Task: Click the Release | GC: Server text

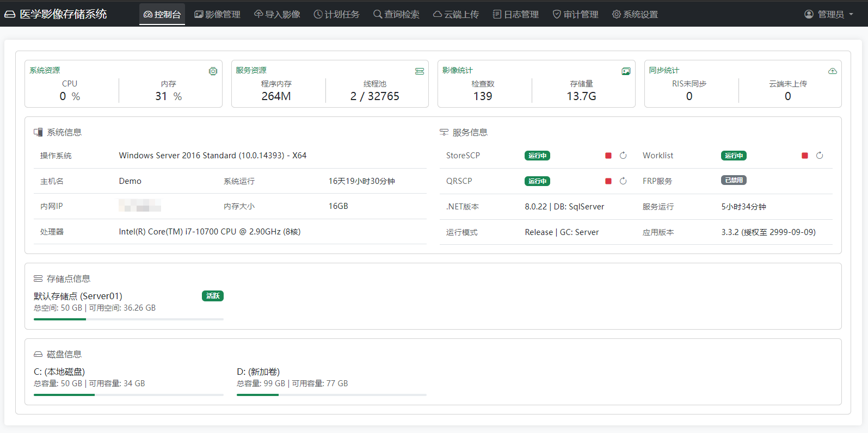Action: [x=562, y=232]
